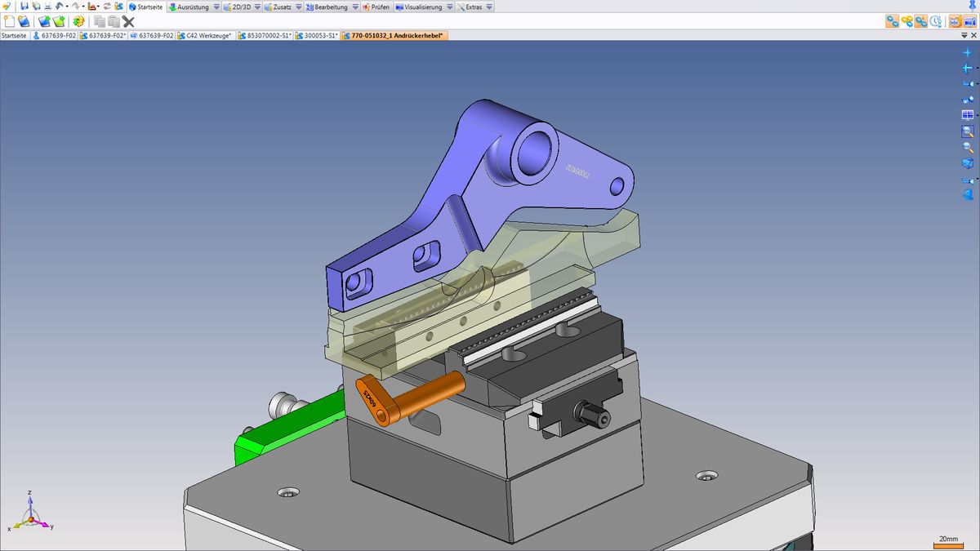Switch to the 853070002-S1 document tab

click(264, 36)
